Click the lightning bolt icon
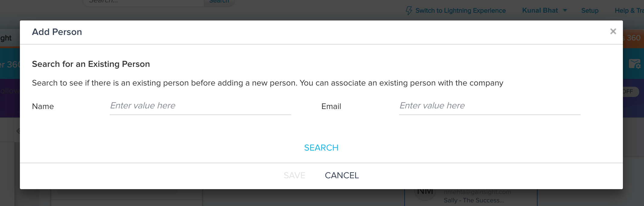This screenshot has height=206, width=644. pyautogui.click(x=409, y=11)
